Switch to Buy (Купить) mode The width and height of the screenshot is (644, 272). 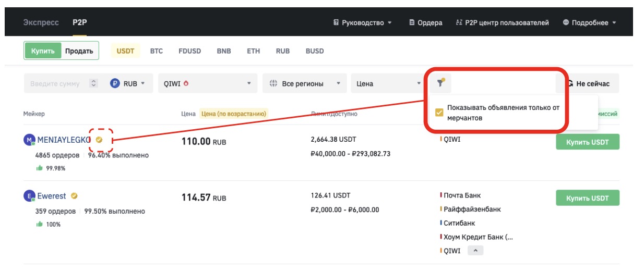tap(43, 51)
